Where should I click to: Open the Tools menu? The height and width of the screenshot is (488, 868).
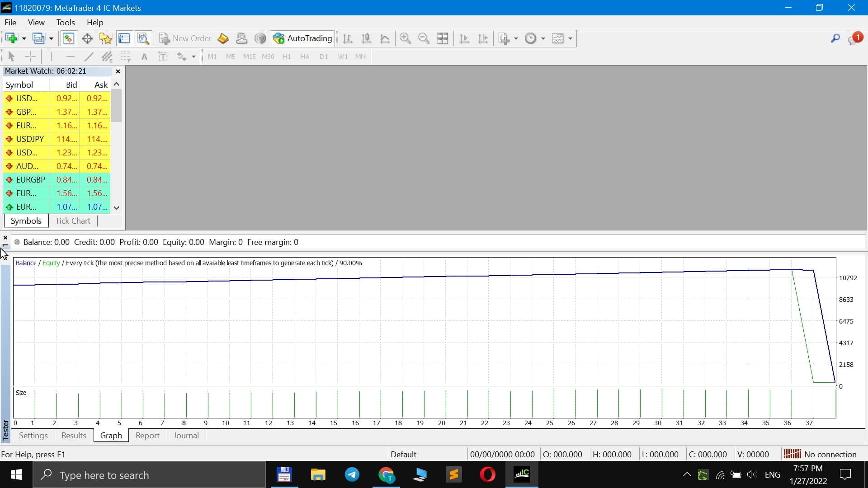coord(66,23)
